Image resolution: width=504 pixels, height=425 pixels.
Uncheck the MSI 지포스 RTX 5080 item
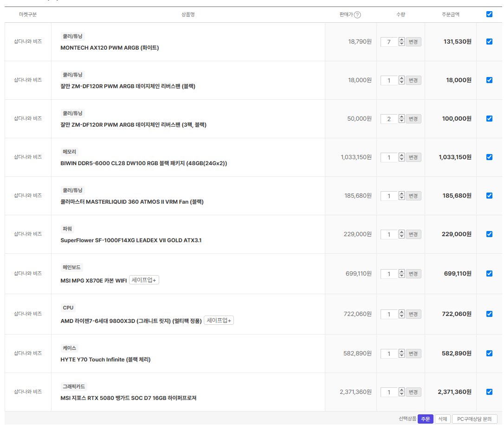pos(489,392)
